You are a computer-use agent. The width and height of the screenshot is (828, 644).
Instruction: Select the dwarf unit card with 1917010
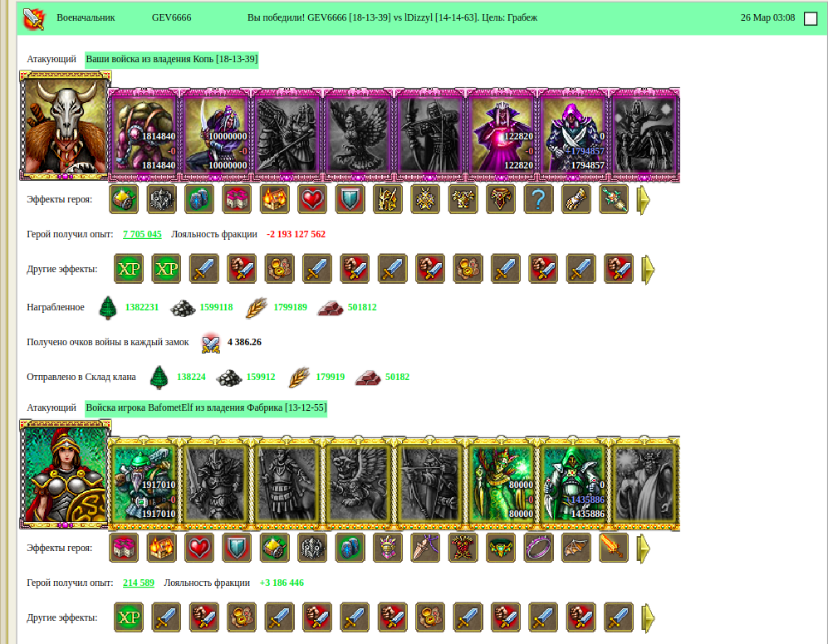tap(145, 482)
